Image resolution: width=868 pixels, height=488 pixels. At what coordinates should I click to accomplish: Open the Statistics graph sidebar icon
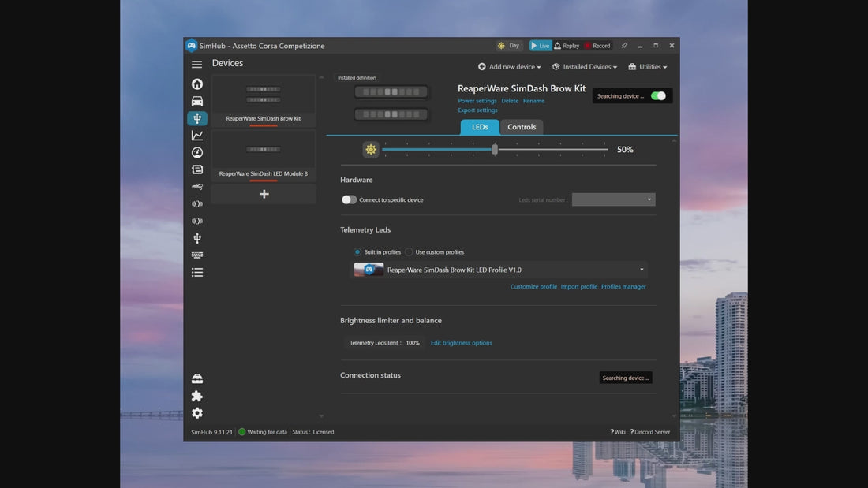pos(197,136)
